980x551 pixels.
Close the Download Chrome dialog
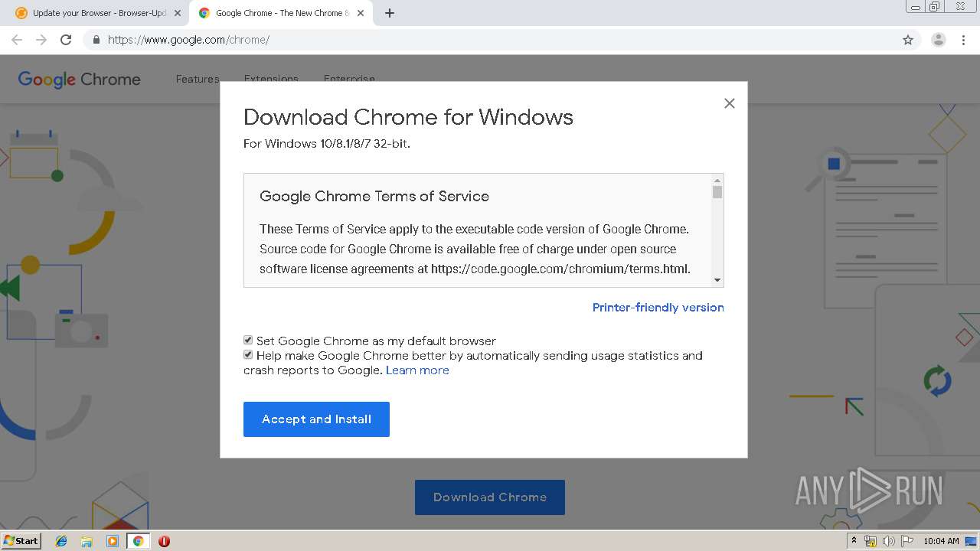[729, 103]
